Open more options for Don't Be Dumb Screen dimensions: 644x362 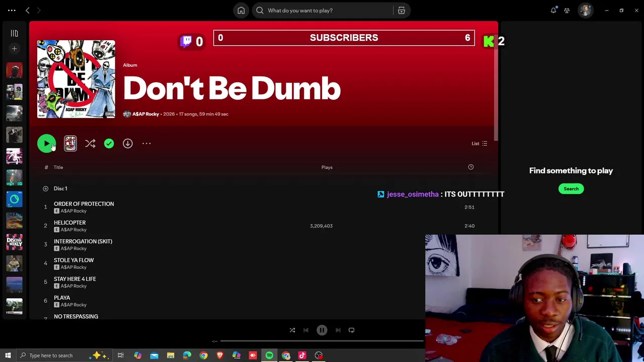(146, 144)
